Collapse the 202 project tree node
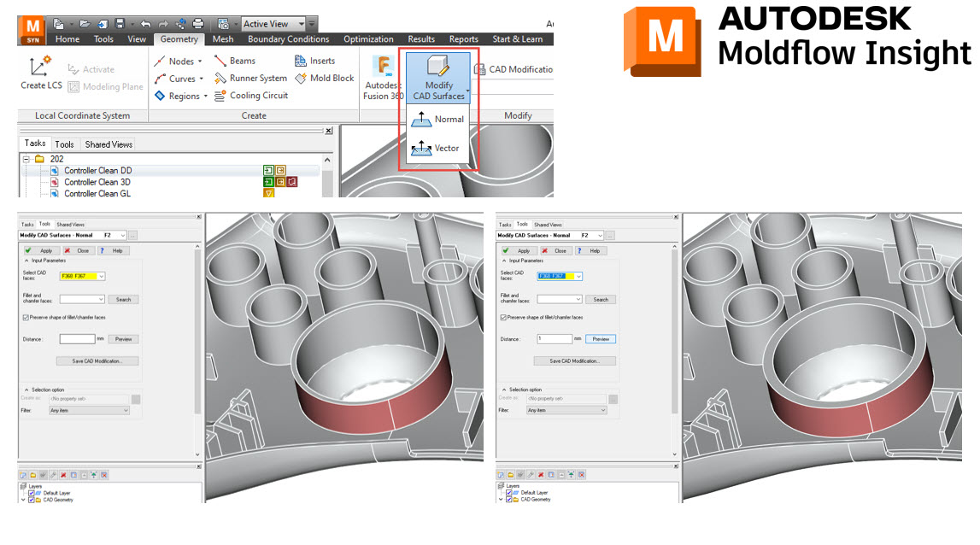Viewport: 980px width, 545px height. 26,159
